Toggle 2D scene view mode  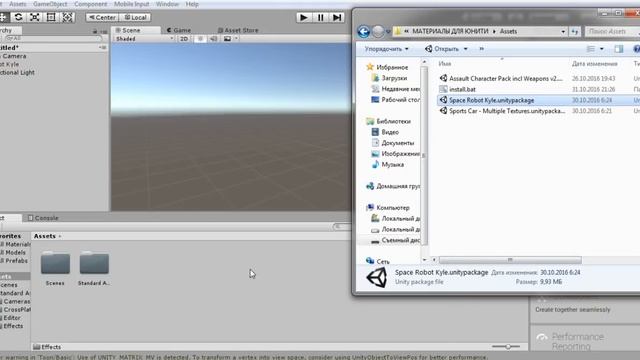click(184, 39)
